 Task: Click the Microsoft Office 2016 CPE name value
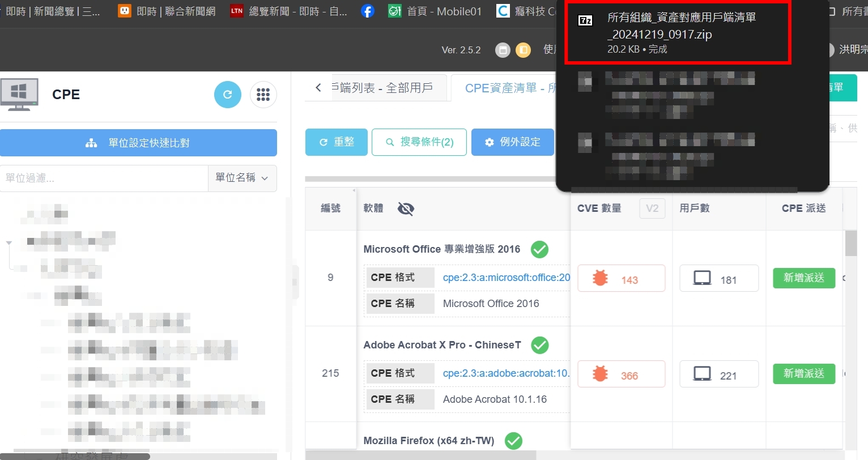click(491, 304)
